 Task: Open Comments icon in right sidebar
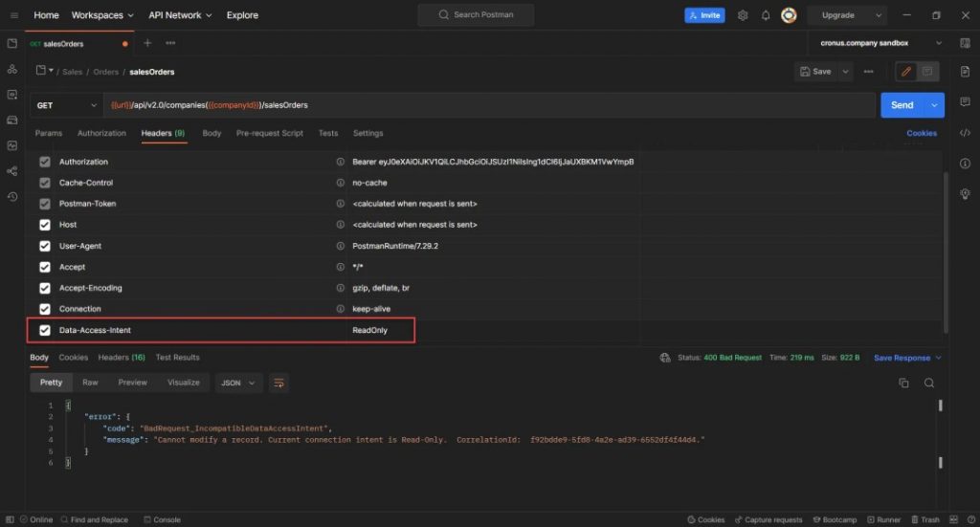point(965,101)
